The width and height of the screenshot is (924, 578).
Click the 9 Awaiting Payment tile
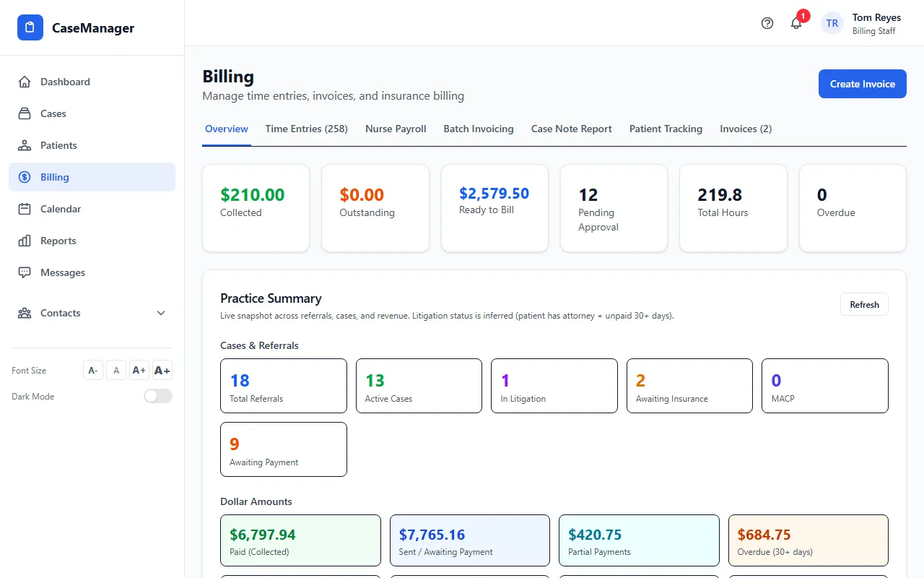(284, 449)
